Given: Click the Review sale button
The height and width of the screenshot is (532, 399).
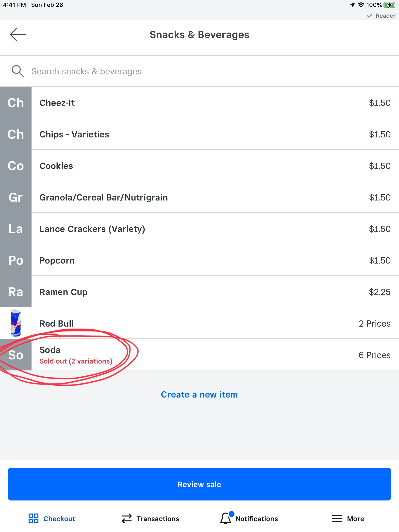Looking at the screenshot, I should [x=199, y=484].
